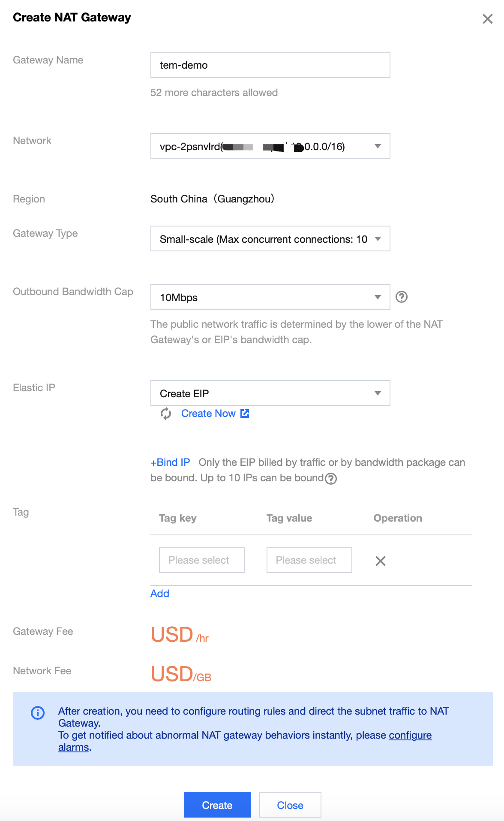Click the external-link icon after Create Now
504x821 pixels.
pos(245,414)
